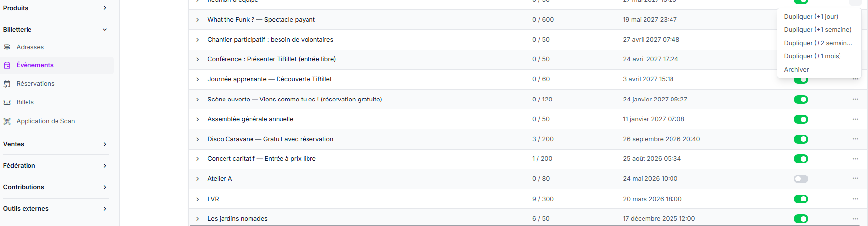Open the Les jardins nomades event
The width and height of the screenshot is (868, 226).
point(237,219)
